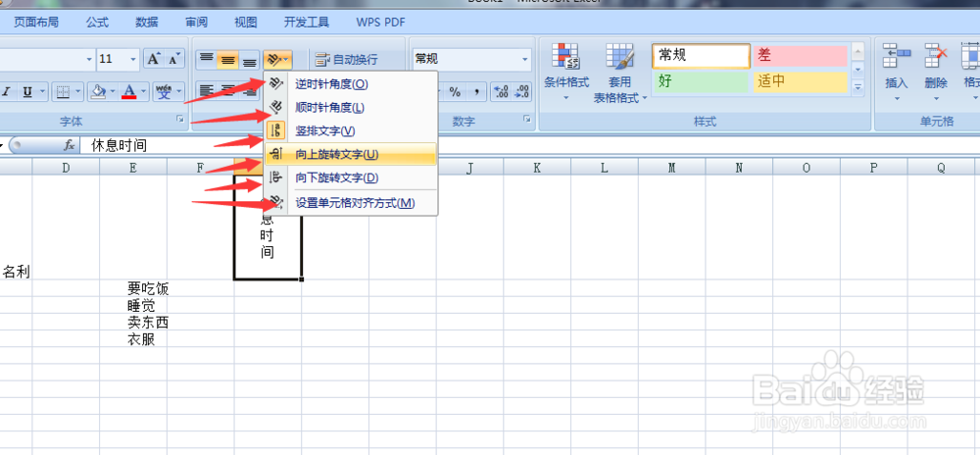The width and height of the screenshot is (980, 455).
Task: Switch to the 数据 tab
Action: coord(147,23)
